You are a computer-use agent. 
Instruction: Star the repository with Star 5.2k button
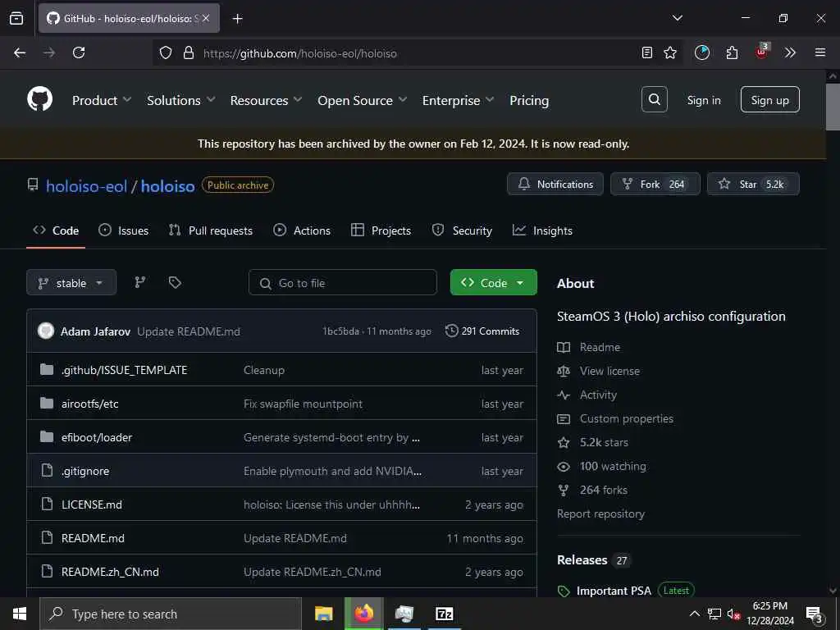tap(753, 184)
